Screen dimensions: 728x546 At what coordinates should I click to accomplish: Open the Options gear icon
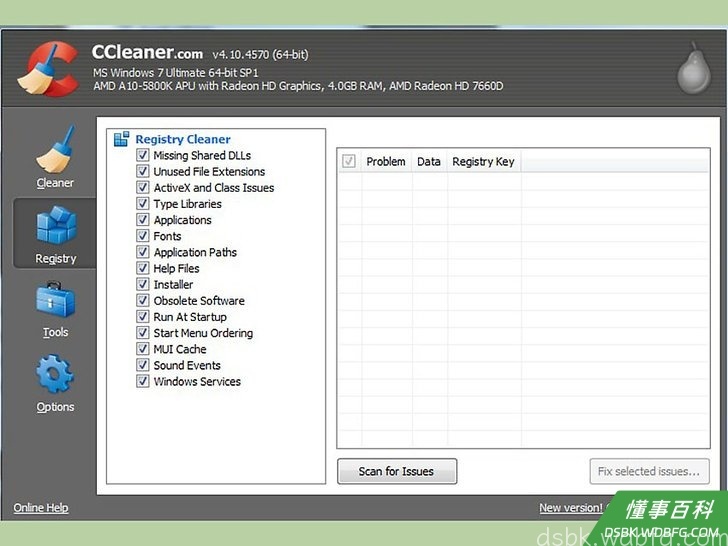[x=55, y=374]
